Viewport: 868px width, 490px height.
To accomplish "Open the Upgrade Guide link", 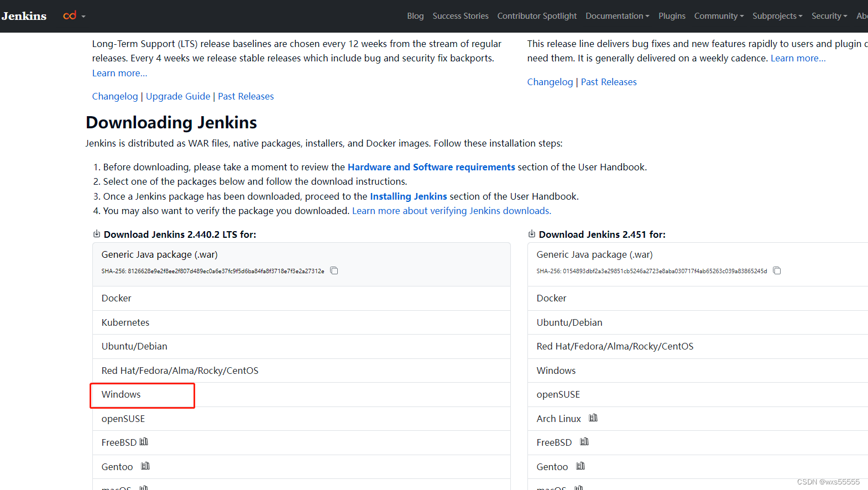I will click(178, 96).
